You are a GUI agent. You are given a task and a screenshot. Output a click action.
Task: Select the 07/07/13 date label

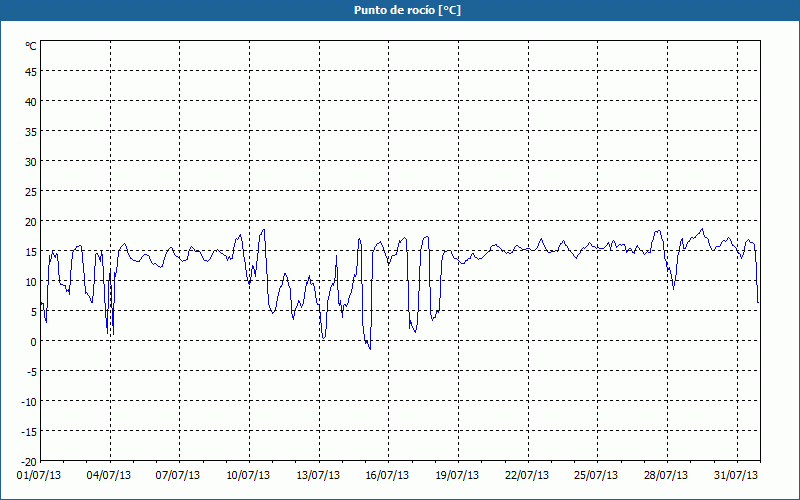coord(178,476)
